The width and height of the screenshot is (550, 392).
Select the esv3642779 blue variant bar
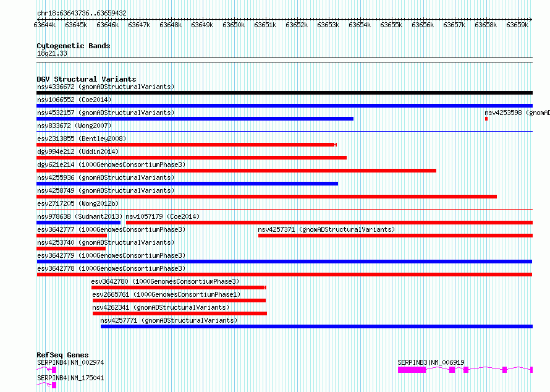point(284,262)
